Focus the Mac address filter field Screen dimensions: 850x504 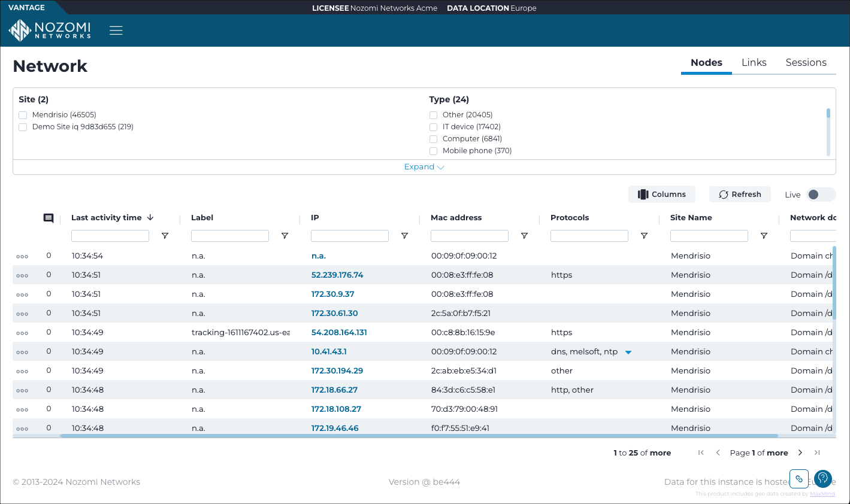[470, 236]
